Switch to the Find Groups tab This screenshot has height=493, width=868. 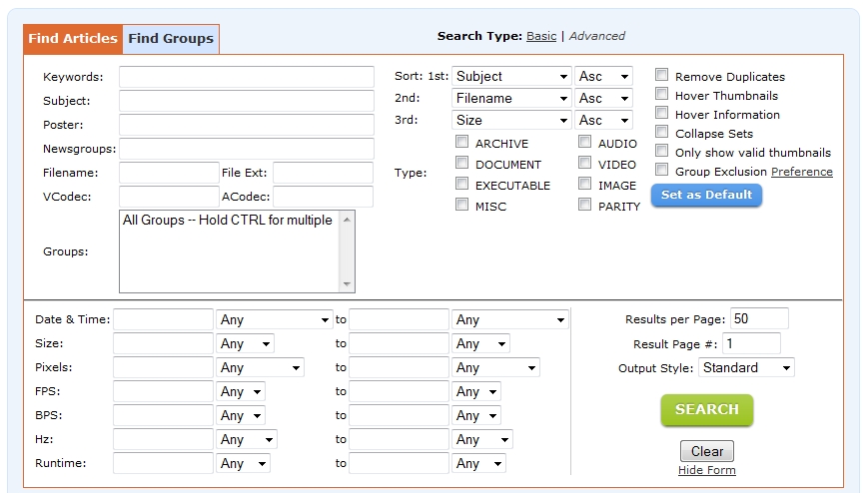pyautogui.click(x=171, y=39)
